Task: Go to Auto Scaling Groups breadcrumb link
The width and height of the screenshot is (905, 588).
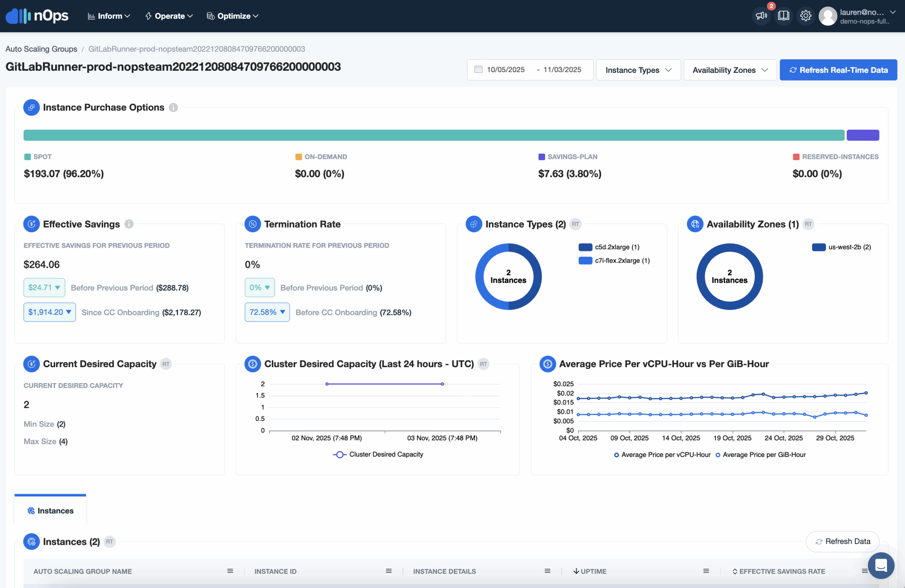Action: (41, 49)
